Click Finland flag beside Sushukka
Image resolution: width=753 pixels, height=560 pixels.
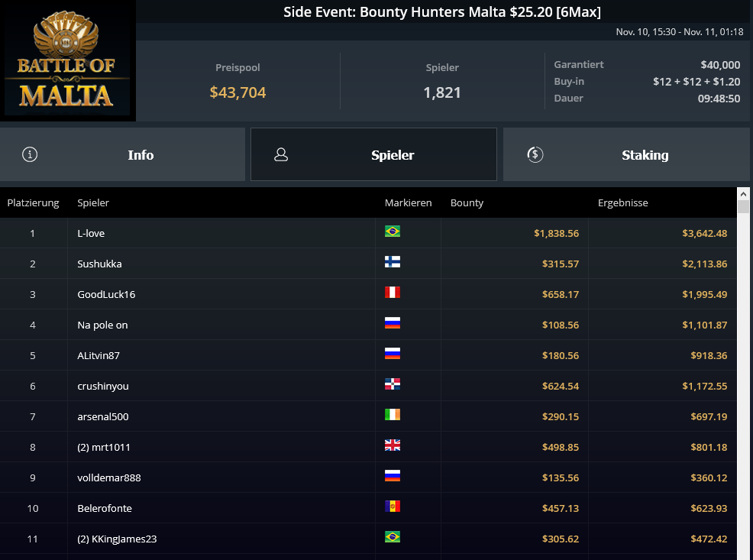pyautogui.click(x=393, y=262)
